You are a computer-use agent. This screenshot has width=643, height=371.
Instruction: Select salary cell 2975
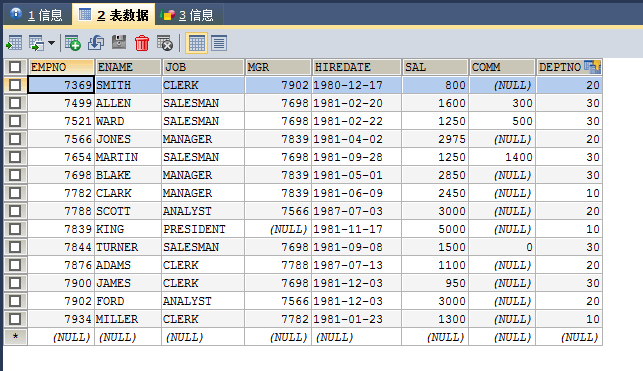435,139
